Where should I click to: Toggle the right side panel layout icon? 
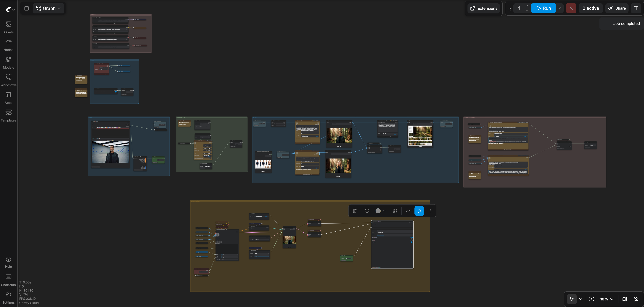(636, 8)
